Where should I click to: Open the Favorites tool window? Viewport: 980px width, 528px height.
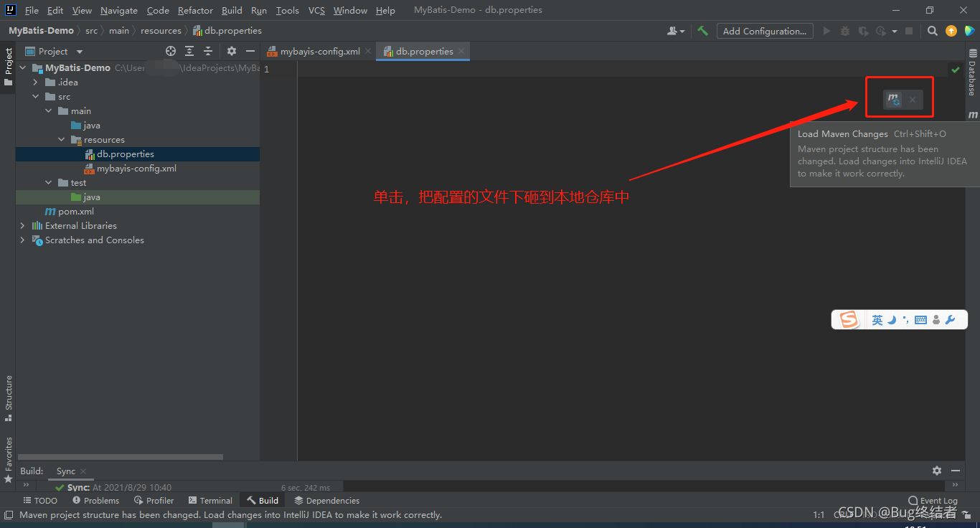coord(8,459)
